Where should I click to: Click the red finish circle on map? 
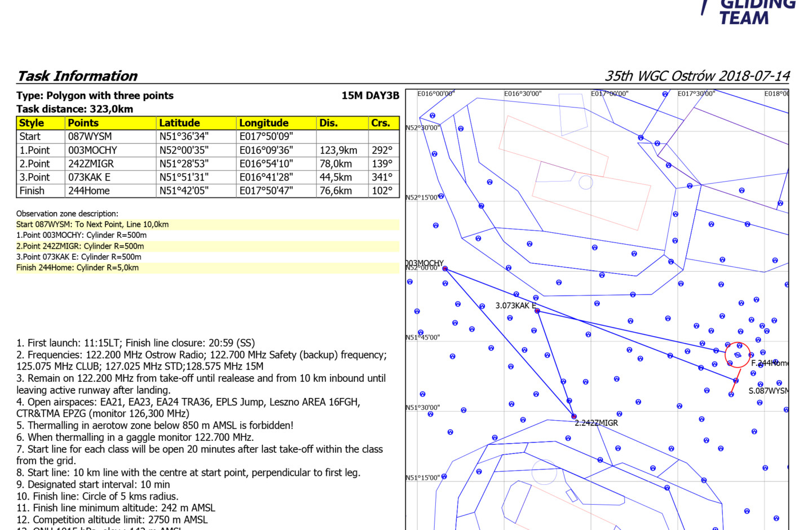point(738,355)
